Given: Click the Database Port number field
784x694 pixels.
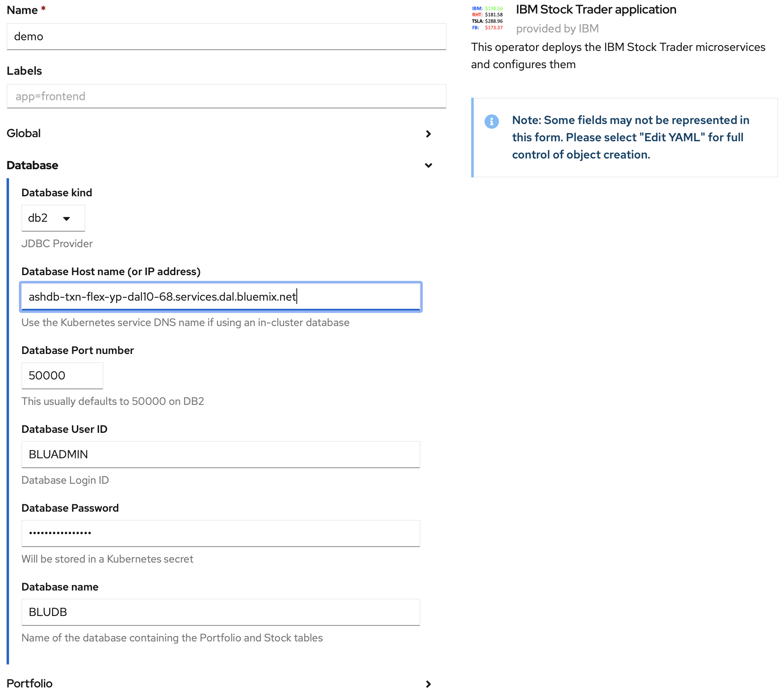Looking at the screenshot, I should pyautogui.click(x=62, y=376).
